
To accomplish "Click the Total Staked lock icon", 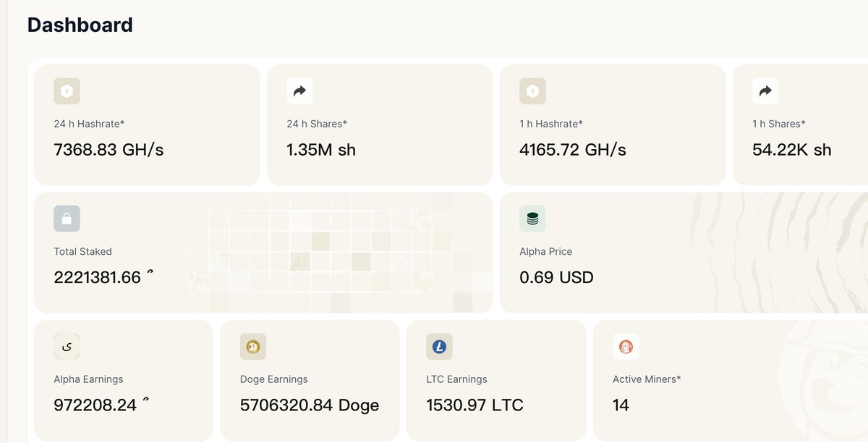I will coord(67,219).
